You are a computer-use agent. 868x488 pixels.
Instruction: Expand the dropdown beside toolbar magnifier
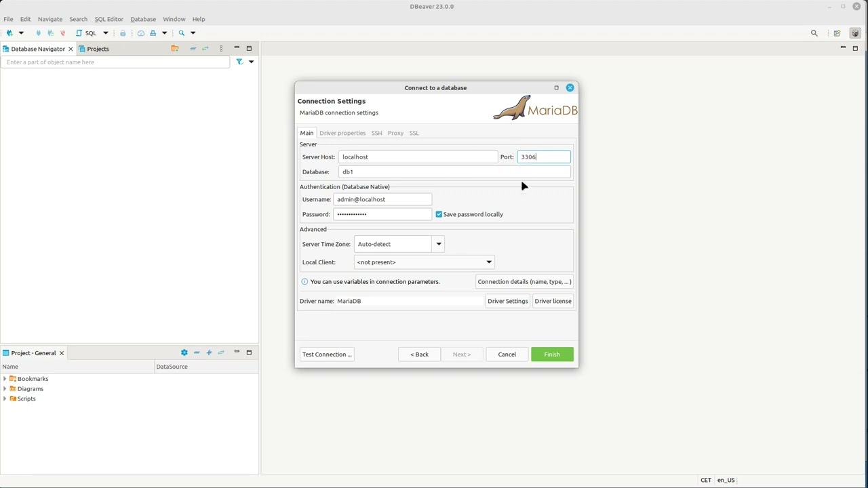point(193,33)
